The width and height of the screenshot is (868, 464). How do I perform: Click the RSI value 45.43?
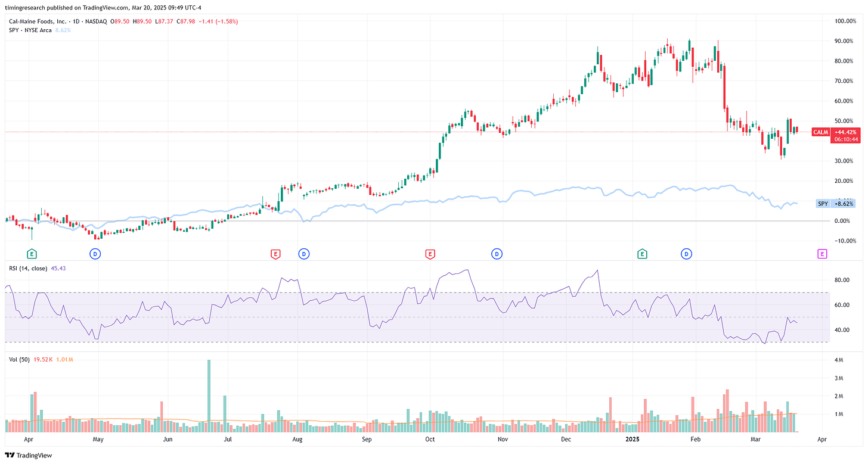click(59, 268)
